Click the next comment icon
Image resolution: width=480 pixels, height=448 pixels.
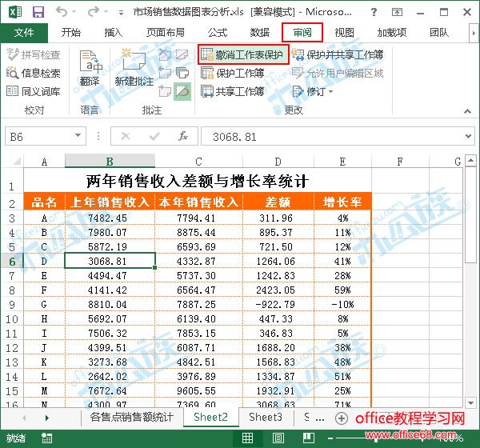coord(165,91)
